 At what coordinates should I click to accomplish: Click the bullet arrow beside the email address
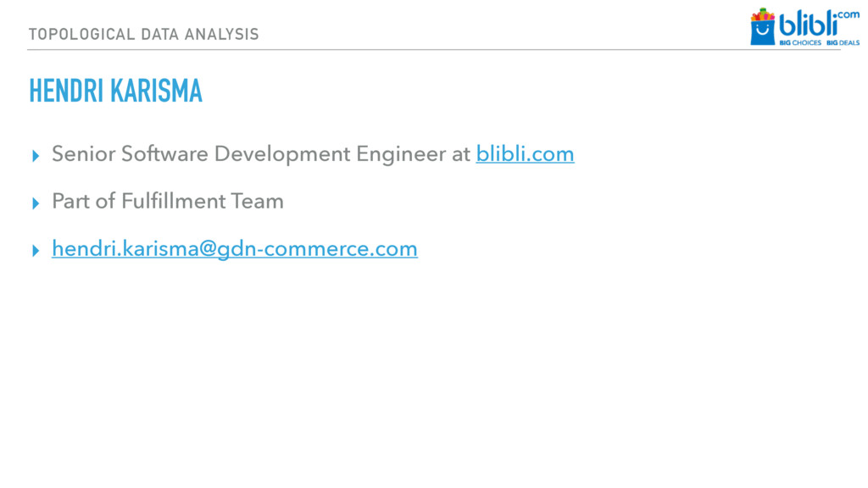pyautogui.click(x=36, y=251)
